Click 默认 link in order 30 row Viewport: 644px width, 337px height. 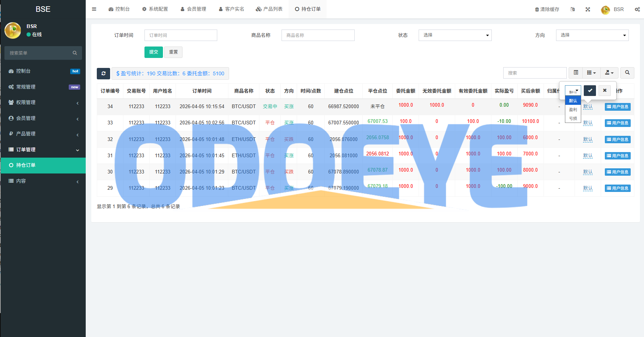tap(588, 172)
